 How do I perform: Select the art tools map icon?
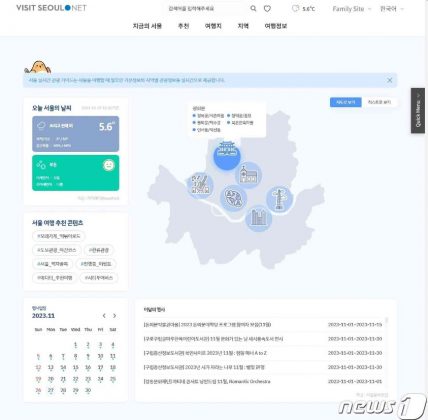pos(200,185)
